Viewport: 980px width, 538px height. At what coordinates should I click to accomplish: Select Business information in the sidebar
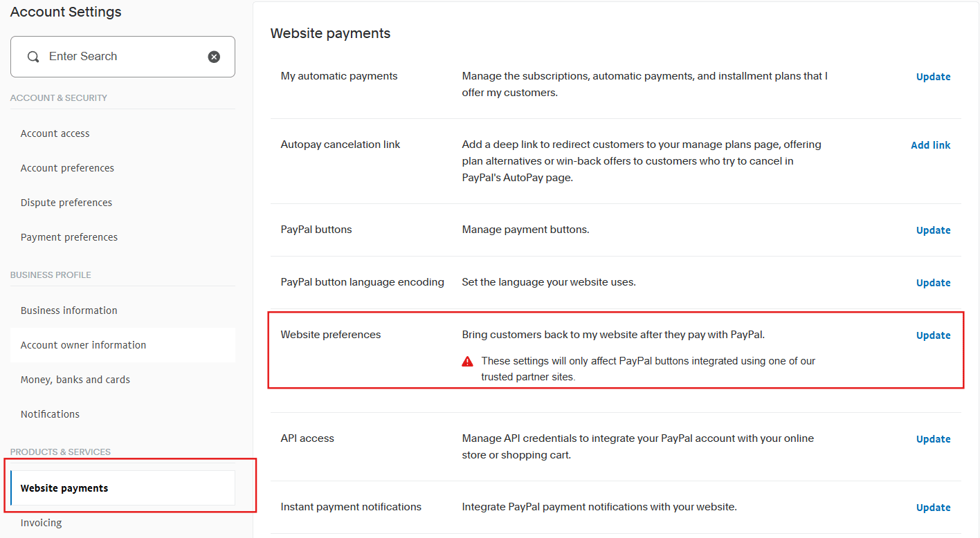[69, 310]
